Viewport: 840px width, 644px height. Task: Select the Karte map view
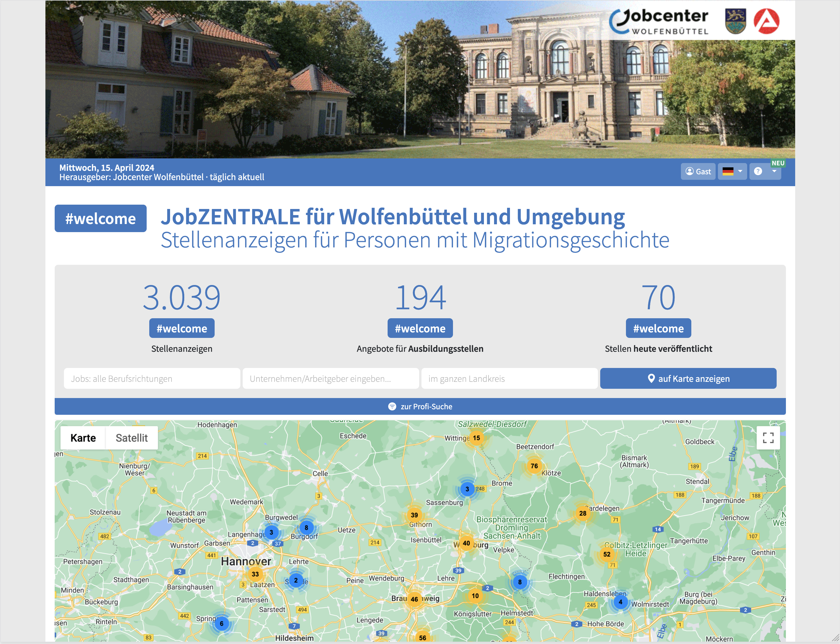(83, 438)
